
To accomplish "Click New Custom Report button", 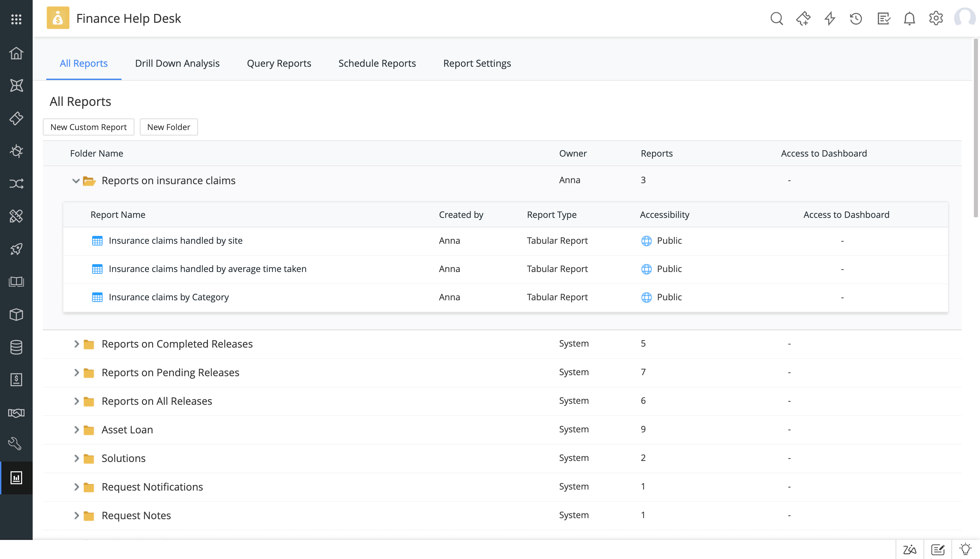I will click(88, 127).
